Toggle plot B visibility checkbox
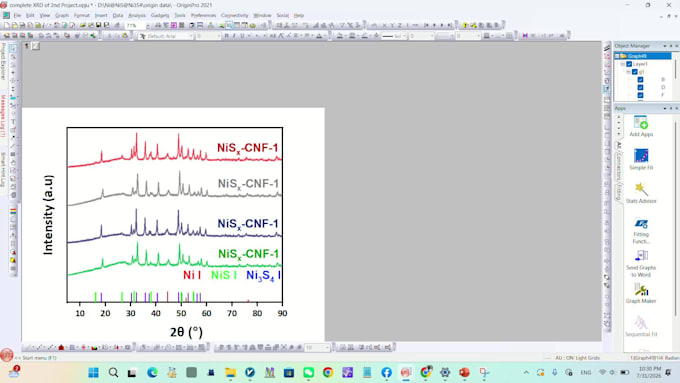Screen dimensions: 680x383 (640, 80)
